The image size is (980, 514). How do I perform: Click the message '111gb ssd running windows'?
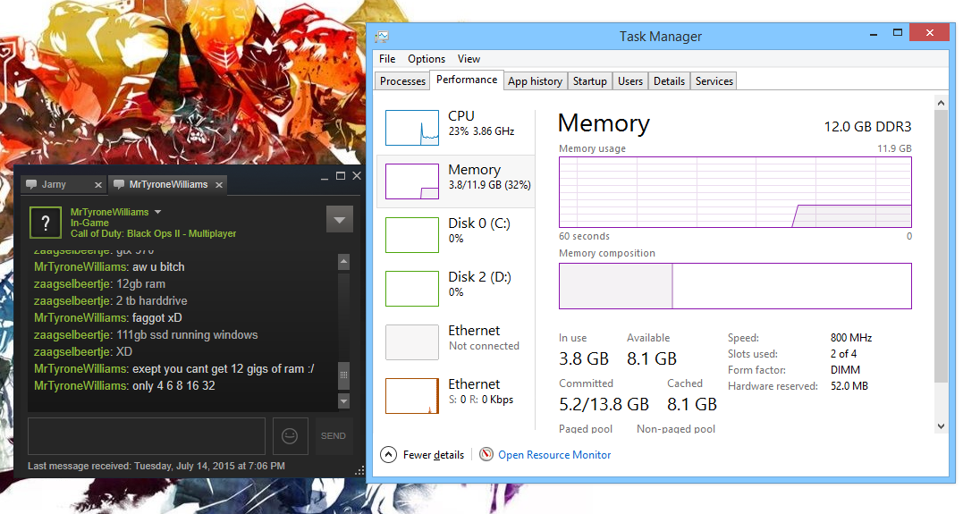187,334
